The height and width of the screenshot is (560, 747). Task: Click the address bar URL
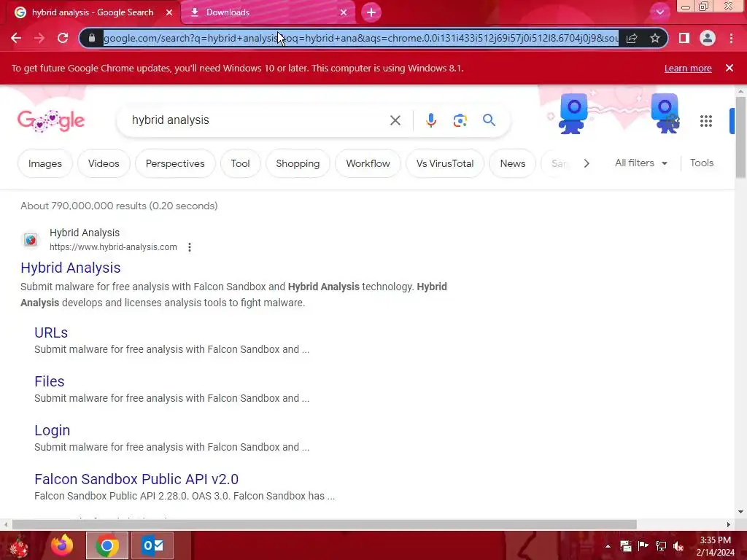point(360,38)
